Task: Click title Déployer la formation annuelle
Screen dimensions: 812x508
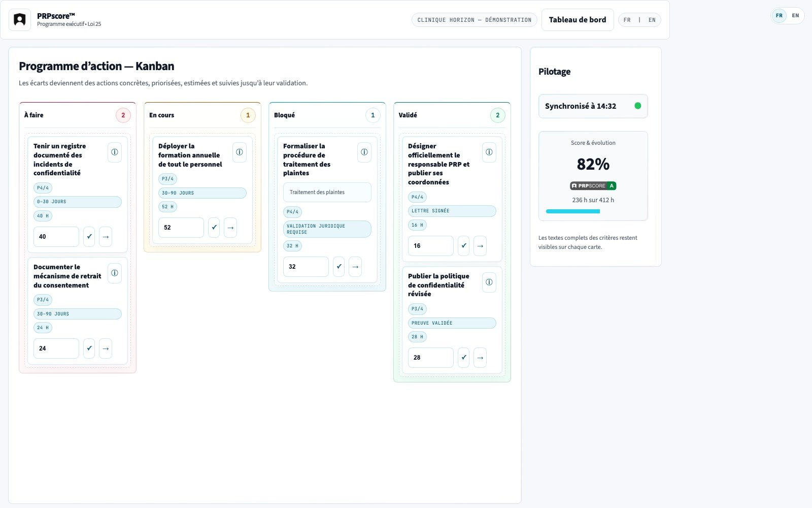Action: coord(190,155)
